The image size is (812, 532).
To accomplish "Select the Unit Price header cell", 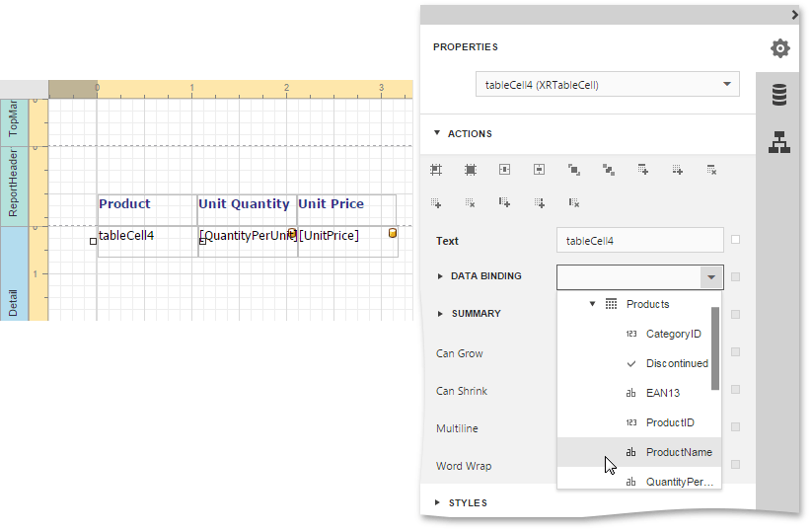I will 347,210.
